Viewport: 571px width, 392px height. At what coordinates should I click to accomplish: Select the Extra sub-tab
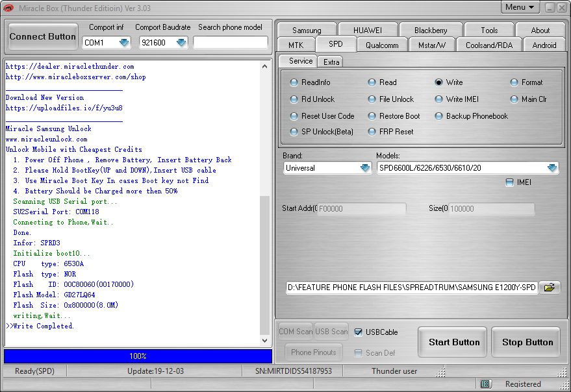coord(331,62)
